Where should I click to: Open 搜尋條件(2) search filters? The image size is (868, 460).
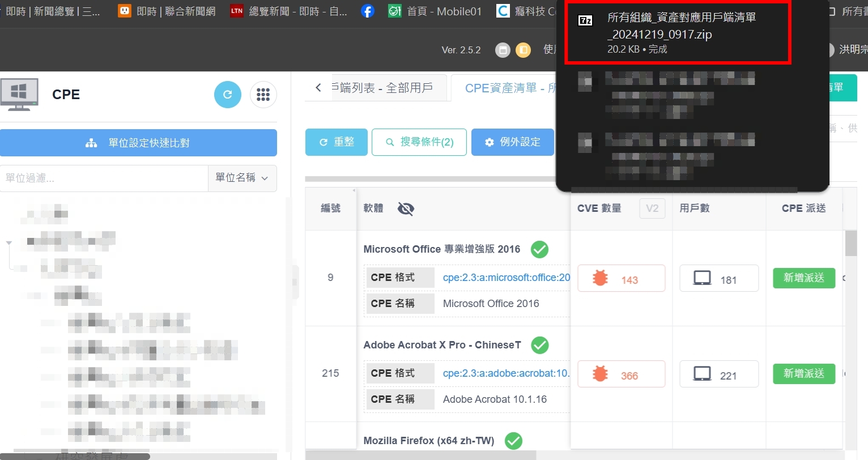coord(419,142)
